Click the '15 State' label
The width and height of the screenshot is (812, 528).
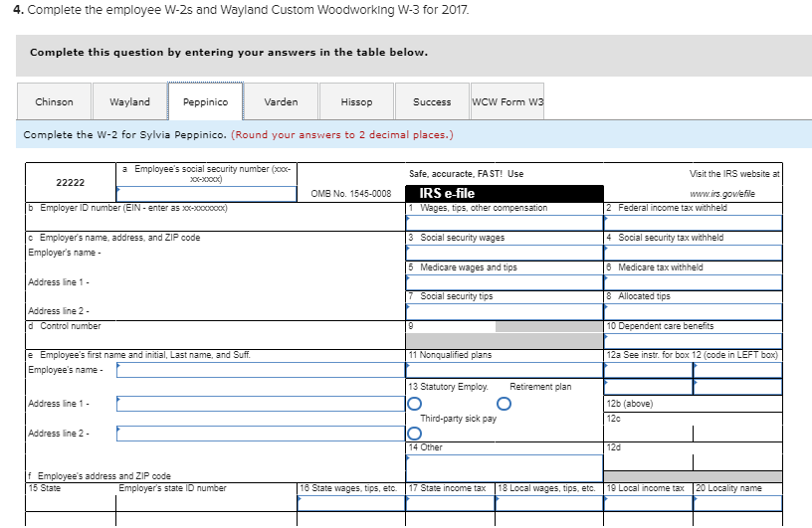point(44,488)
